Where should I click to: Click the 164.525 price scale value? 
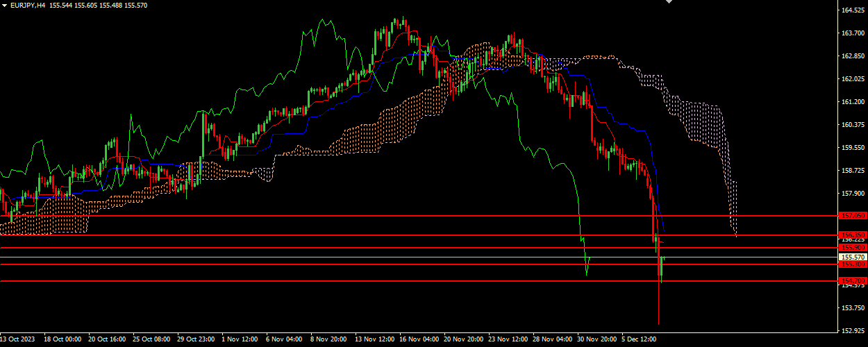point(851,10)
